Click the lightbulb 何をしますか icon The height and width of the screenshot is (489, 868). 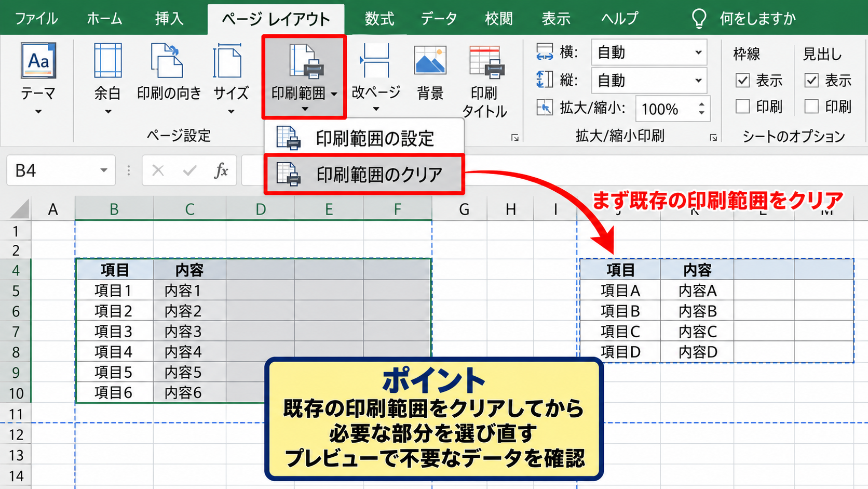[699, 19]
